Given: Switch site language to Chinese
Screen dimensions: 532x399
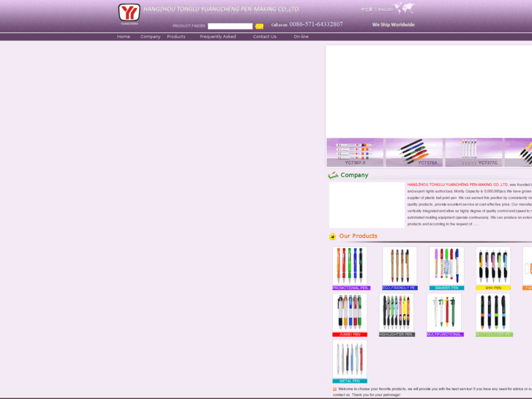Looking at the screenshot, I should pyautogui.click(x=367, y=10).
